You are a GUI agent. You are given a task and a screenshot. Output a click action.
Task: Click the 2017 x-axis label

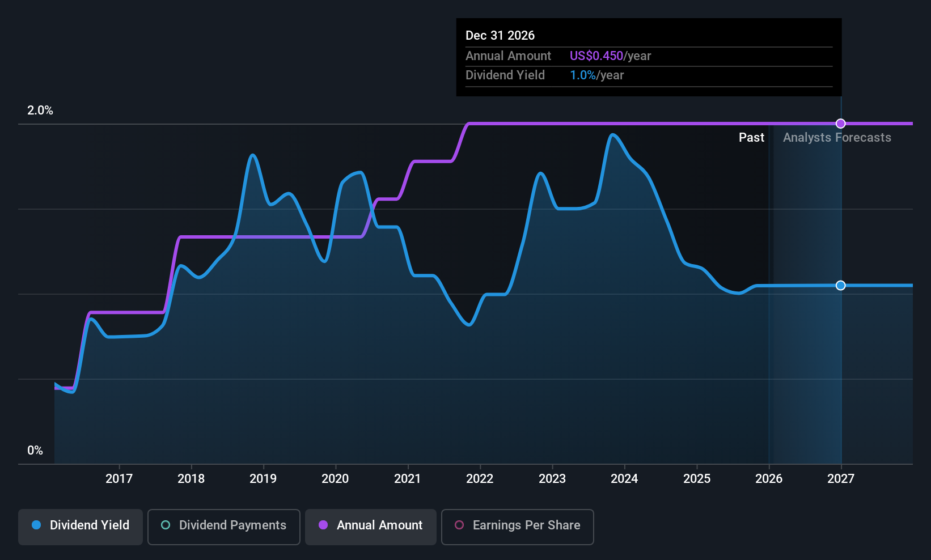119,479
